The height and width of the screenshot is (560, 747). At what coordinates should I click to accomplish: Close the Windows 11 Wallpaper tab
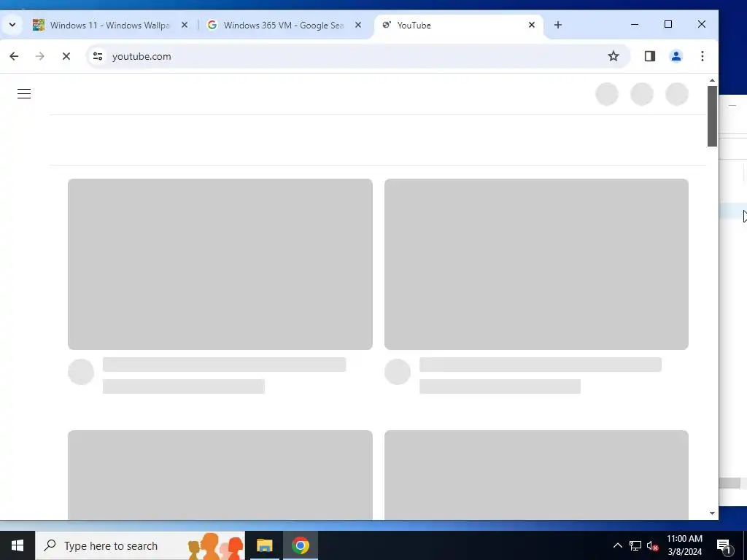click(x=185, y=25)
